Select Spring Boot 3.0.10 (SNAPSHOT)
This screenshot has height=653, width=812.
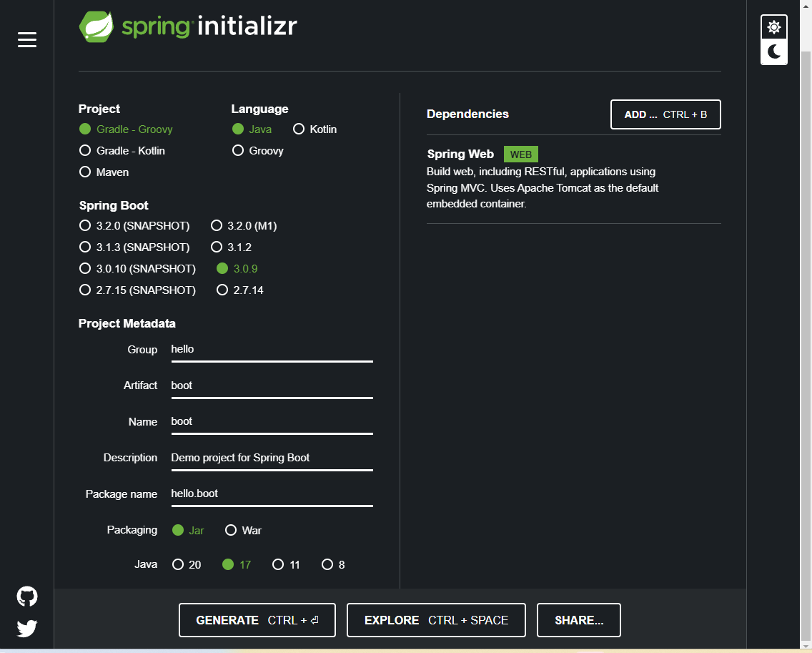[x=138, y=268]
